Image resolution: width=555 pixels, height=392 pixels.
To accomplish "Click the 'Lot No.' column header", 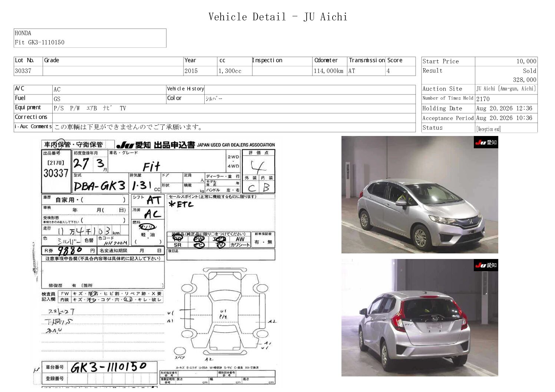I will coord(24,60).
